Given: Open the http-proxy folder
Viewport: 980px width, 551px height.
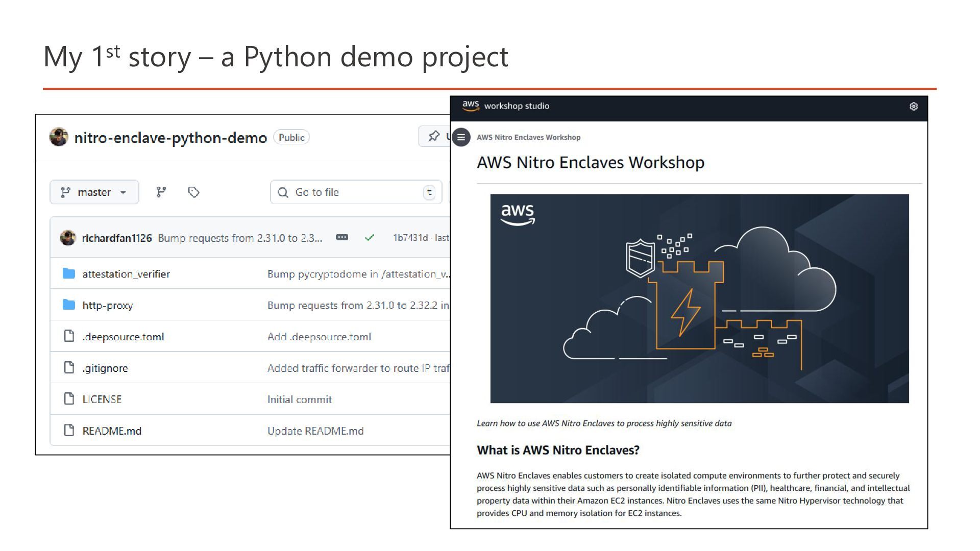Looking at the screenshot, I should (108, 306).
